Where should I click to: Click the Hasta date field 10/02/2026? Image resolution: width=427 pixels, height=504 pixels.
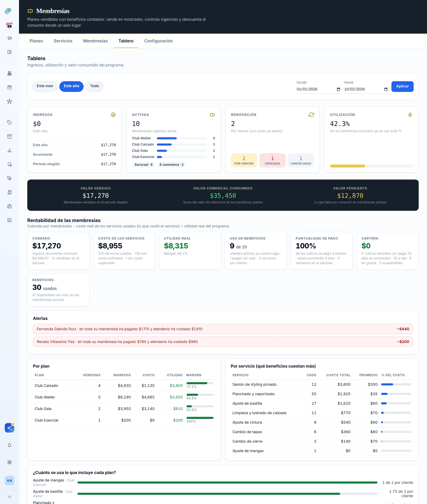coord(366,89)
